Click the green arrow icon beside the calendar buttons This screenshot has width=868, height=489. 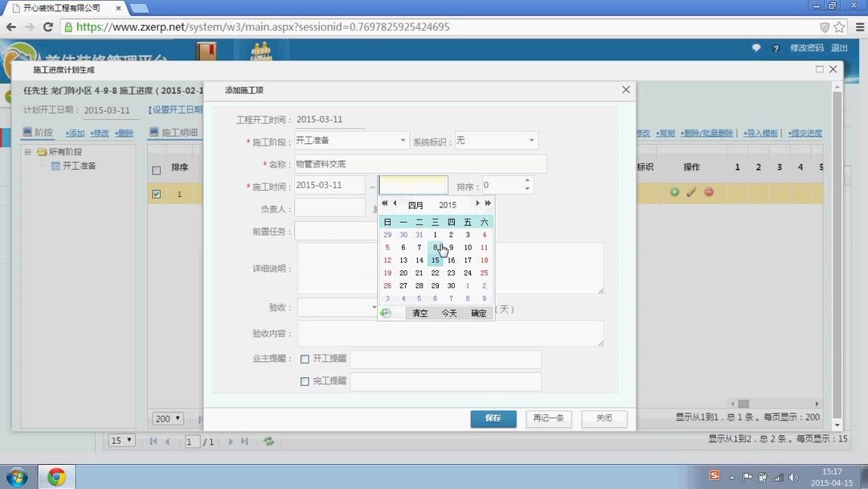[x=387, y=312]
